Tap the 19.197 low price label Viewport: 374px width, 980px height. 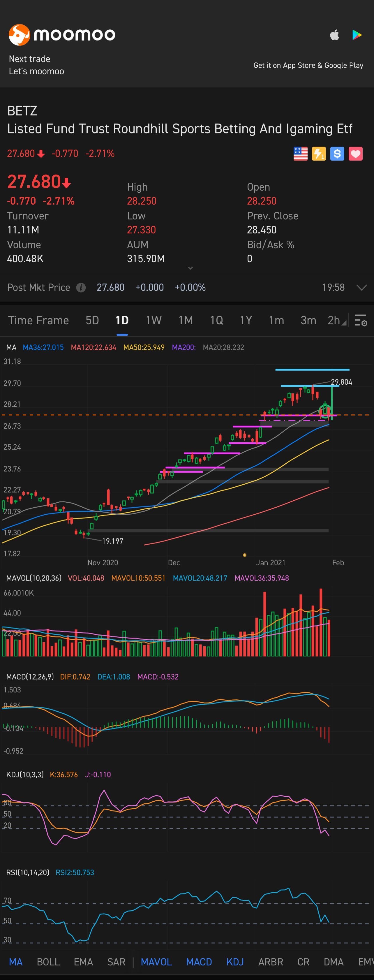pyautogui.click(x=112, y=541)
